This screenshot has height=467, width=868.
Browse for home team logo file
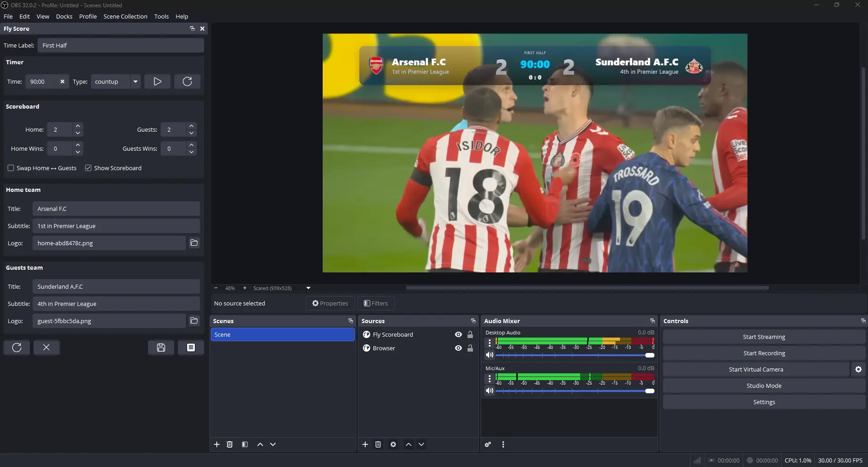[194, 243]
